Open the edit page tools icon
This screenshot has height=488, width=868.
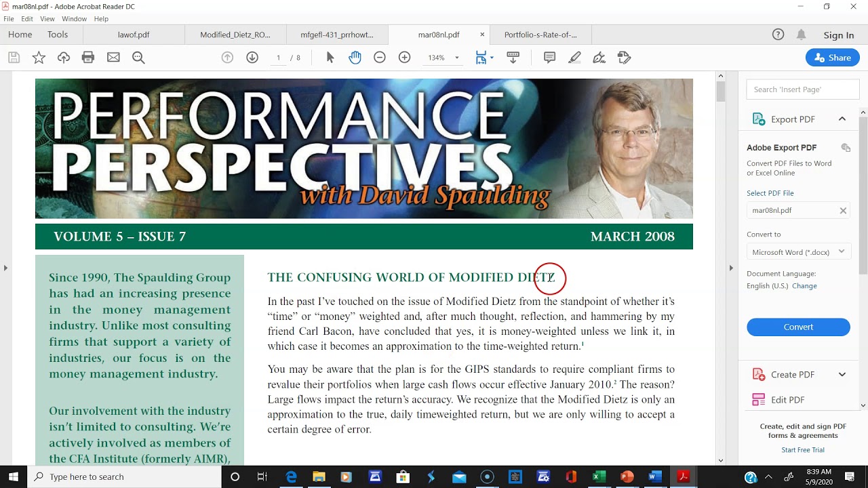point(625,58)
